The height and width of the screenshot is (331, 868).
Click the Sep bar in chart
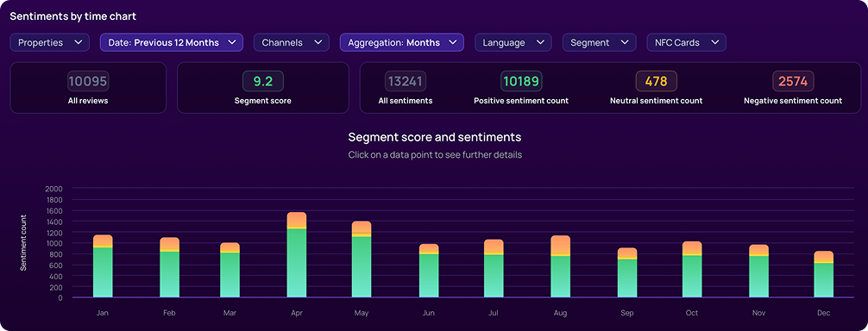pos(627,273)
